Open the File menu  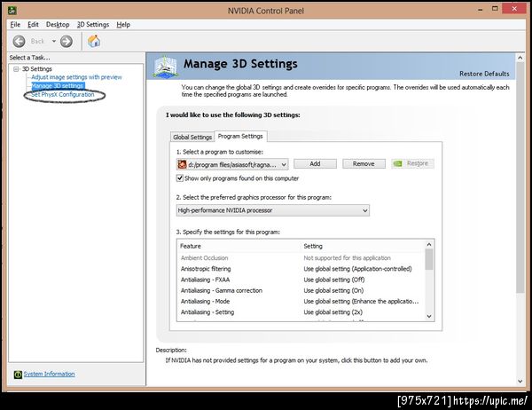point(15,25)
